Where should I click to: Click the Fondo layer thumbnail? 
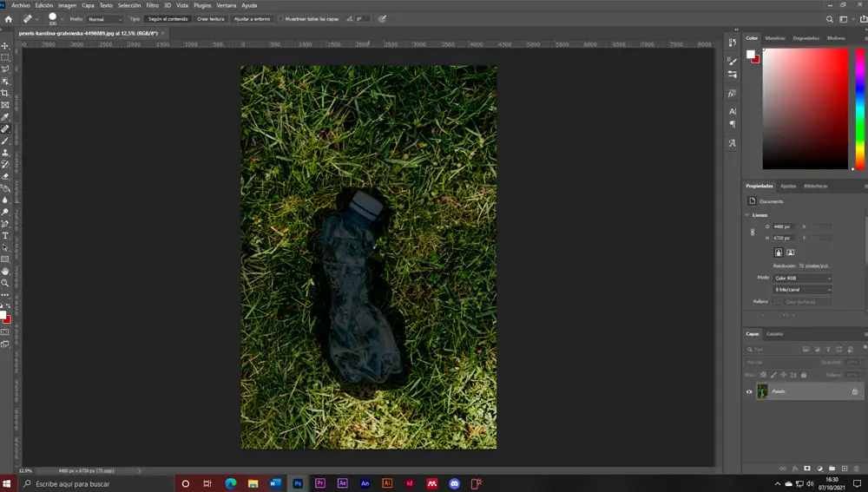[x=762, y=392]
